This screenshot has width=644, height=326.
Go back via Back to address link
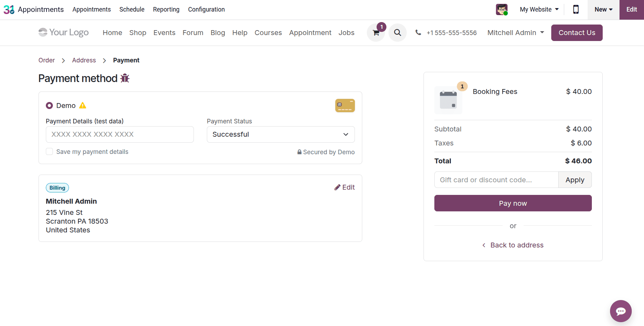[513, 245]
